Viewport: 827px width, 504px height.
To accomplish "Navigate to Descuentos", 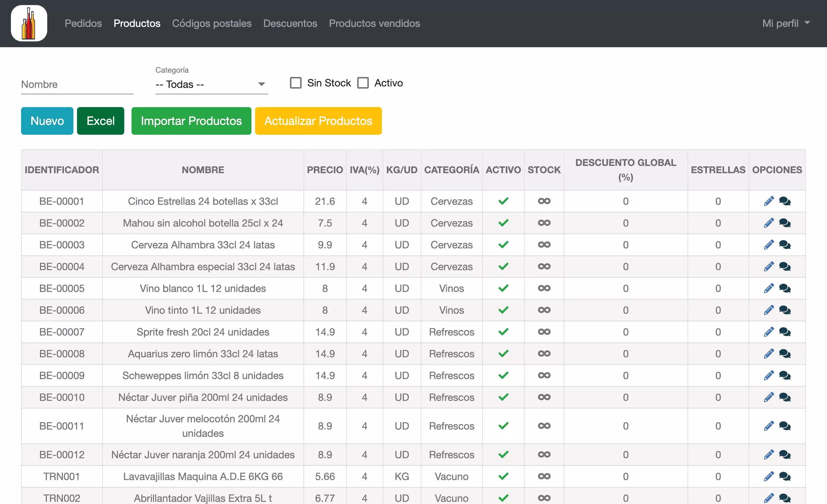I will pos(290,23).
